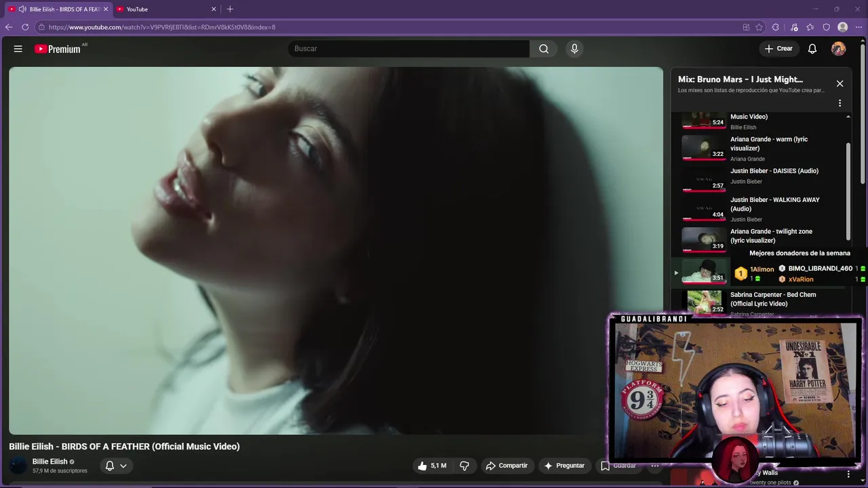Create content with the Crear button
The image size is (868, 488).
(778, 49)
